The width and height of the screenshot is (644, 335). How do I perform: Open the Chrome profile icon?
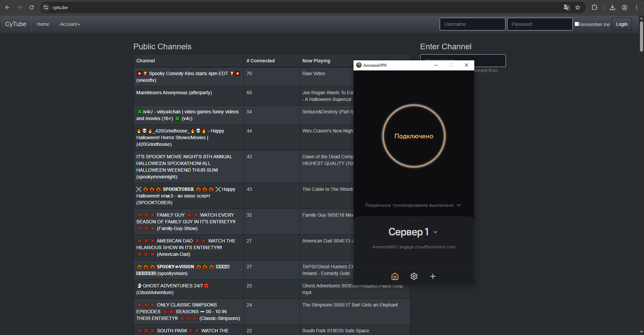pos(625,7)
